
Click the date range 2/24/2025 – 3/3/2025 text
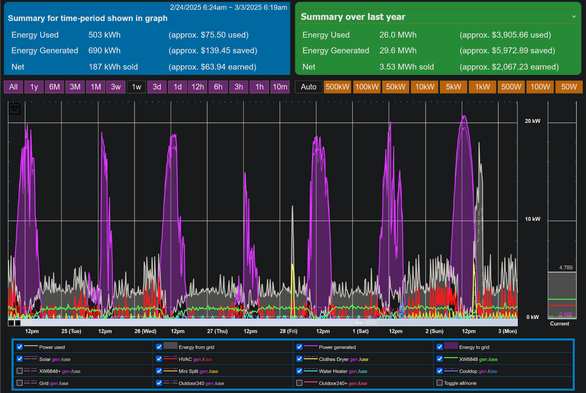coord(228,7)
